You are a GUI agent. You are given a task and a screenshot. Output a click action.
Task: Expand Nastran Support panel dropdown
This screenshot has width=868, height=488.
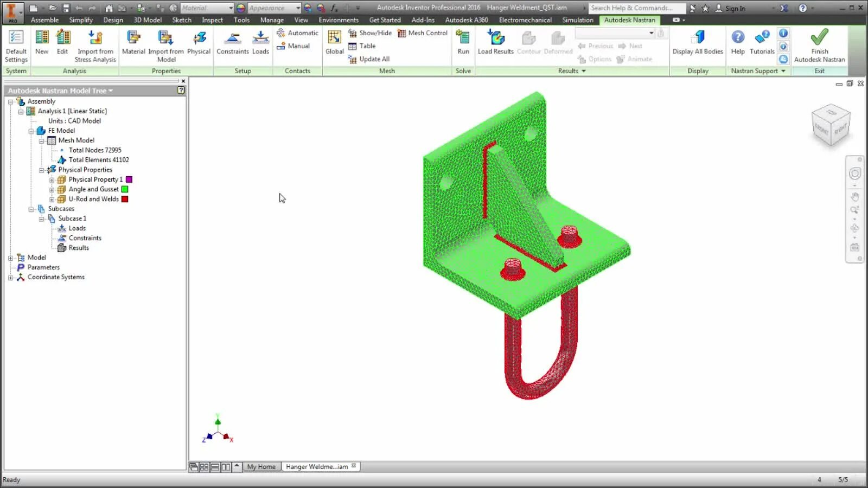click(758, 71)
